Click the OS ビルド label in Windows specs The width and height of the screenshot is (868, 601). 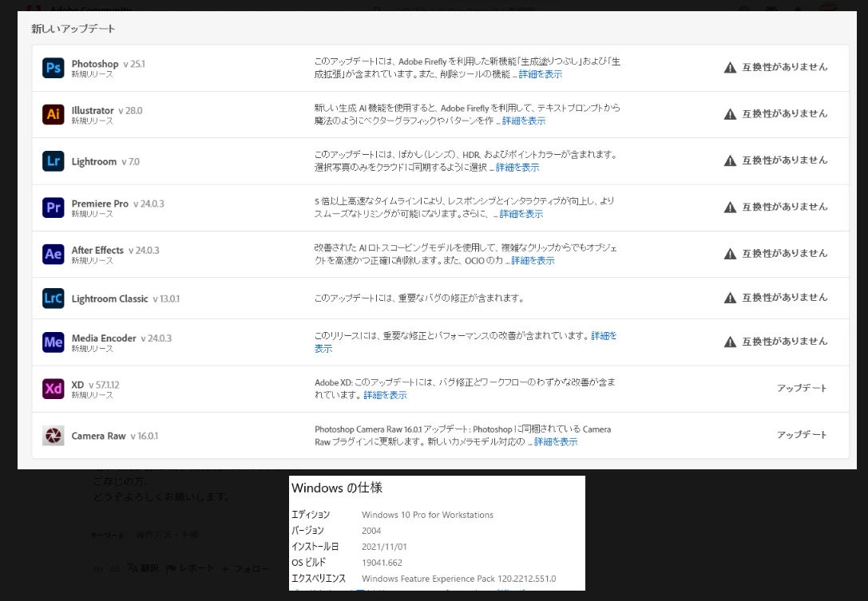(309, 562)
